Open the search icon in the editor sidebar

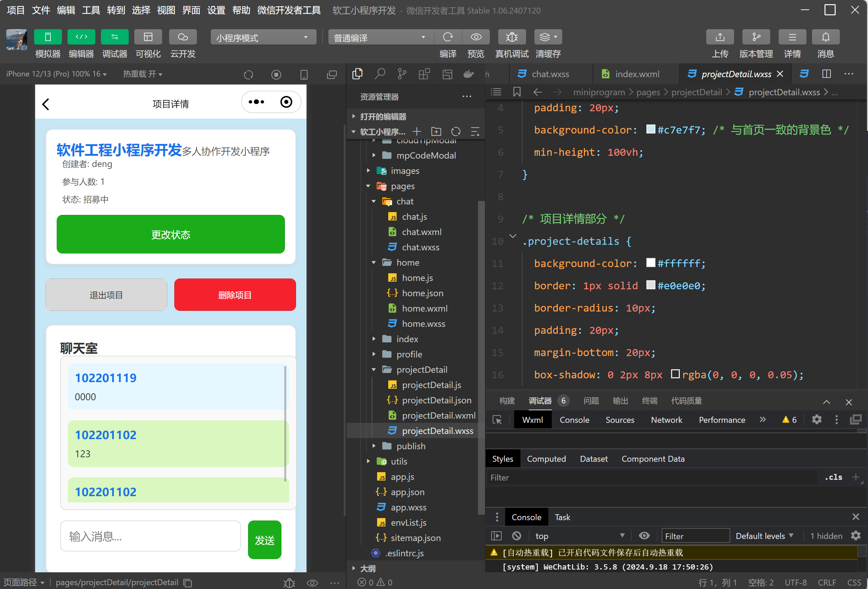pos(380,74)
